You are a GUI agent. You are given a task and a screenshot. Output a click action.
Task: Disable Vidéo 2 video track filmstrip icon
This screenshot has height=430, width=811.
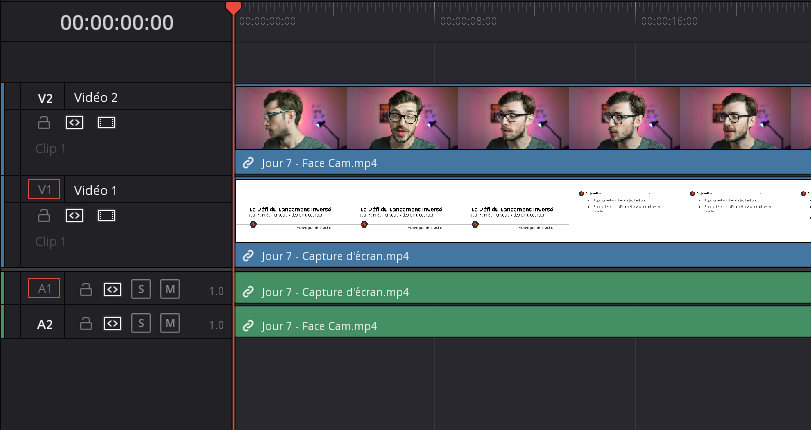[x=107, y=123]
